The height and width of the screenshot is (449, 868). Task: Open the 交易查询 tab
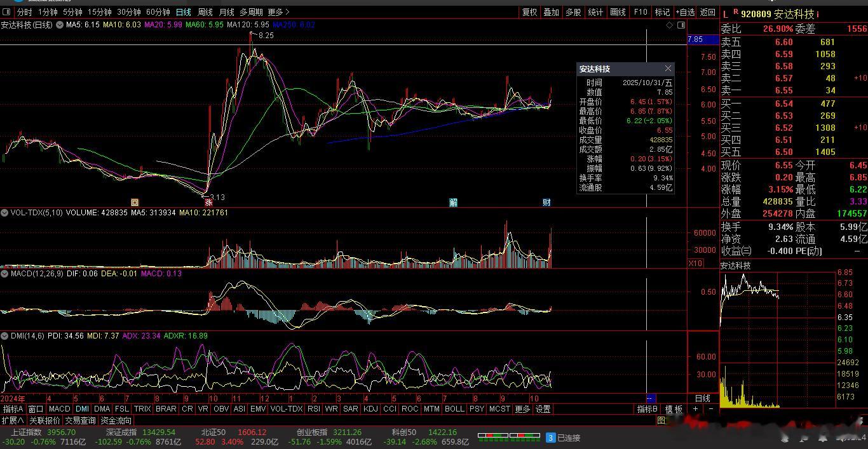(x=81, y=420)
